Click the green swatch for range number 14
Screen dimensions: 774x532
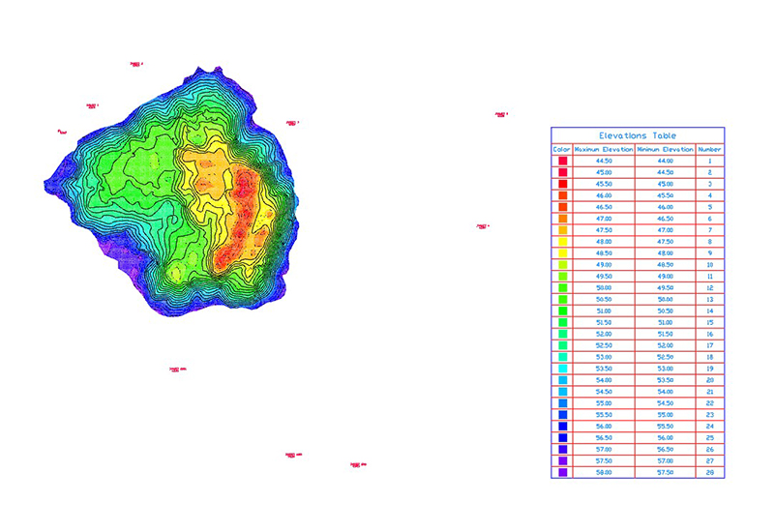point(561,310)
